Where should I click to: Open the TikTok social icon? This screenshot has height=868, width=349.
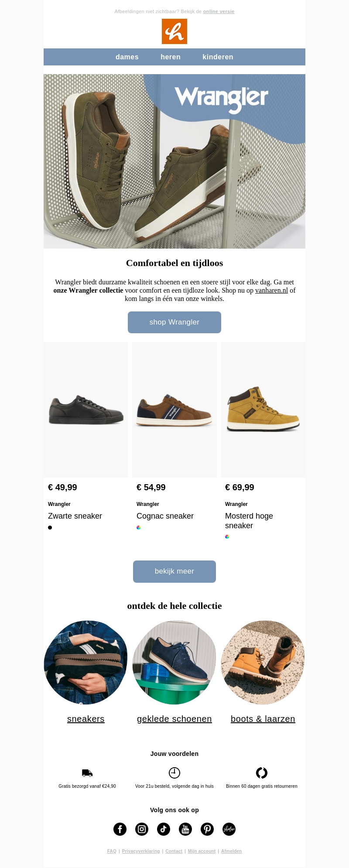point(164,829)
